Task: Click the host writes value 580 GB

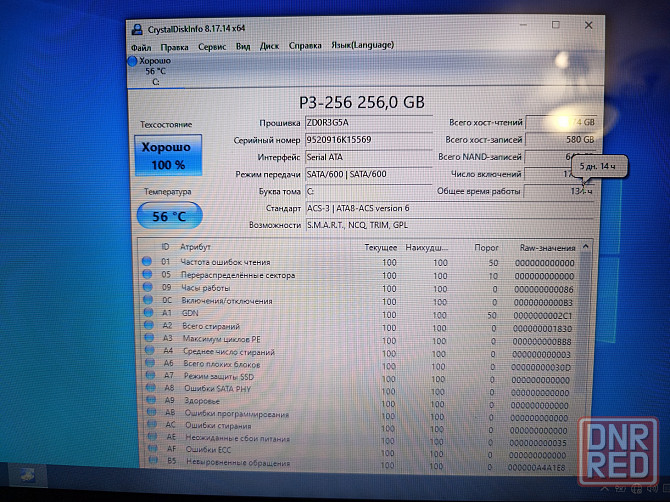Action: (x=561, y=140)
